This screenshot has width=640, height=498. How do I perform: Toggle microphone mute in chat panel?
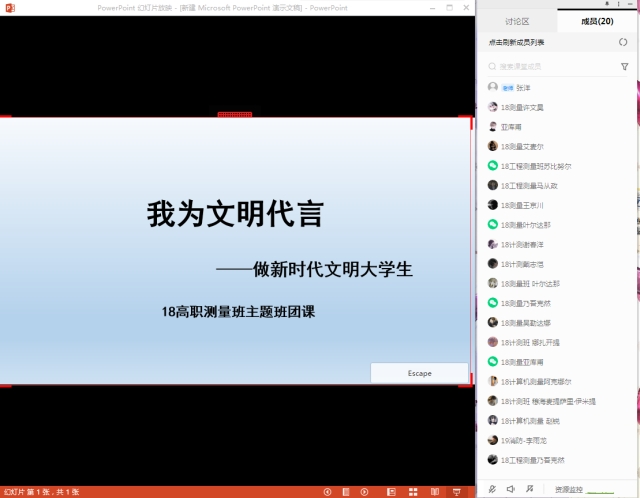point(491,489)
